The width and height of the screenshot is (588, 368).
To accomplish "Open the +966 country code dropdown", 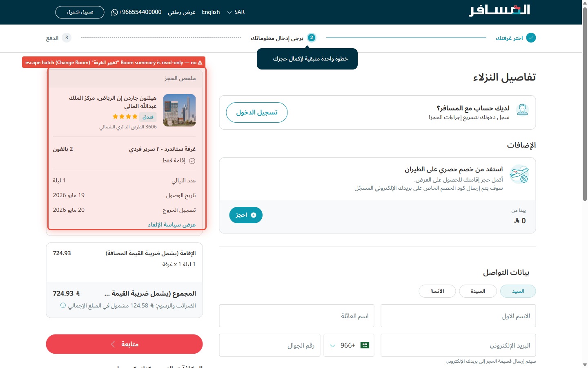I will (x=349, y=345).
